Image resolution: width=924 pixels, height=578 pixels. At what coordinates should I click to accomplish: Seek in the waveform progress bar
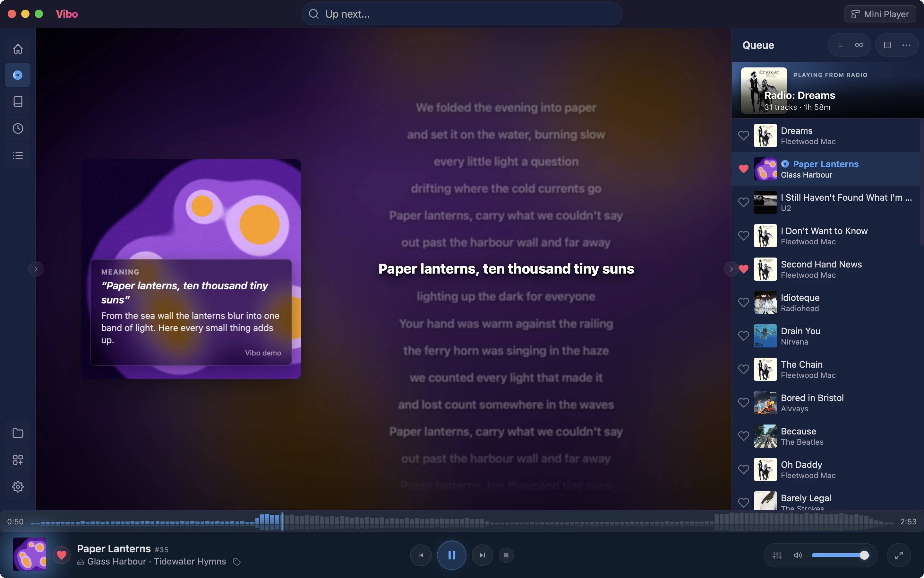pos(462,521)
